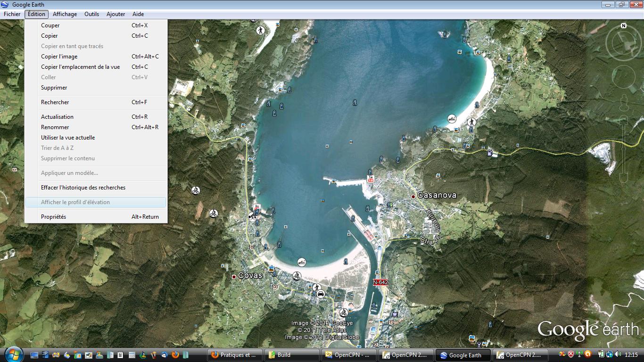Click the North compass indicator
644x362 pixels.
click(624, 26)
